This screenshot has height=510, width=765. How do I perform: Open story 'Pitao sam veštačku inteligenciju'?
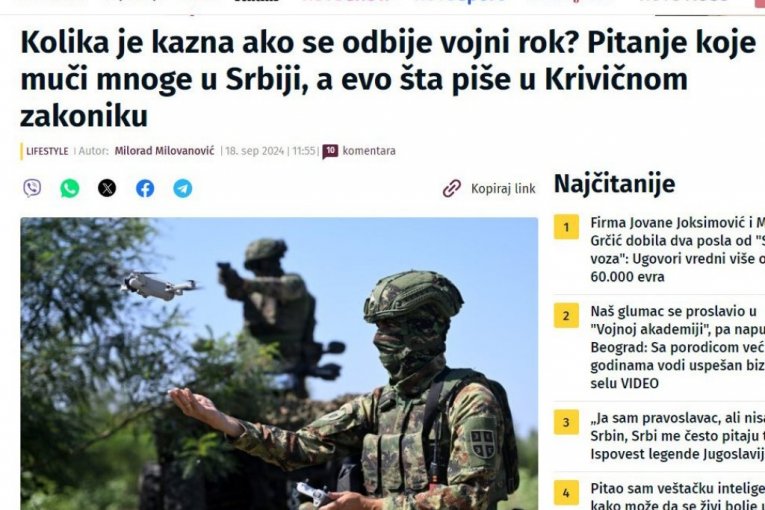[x=678, y=495]
